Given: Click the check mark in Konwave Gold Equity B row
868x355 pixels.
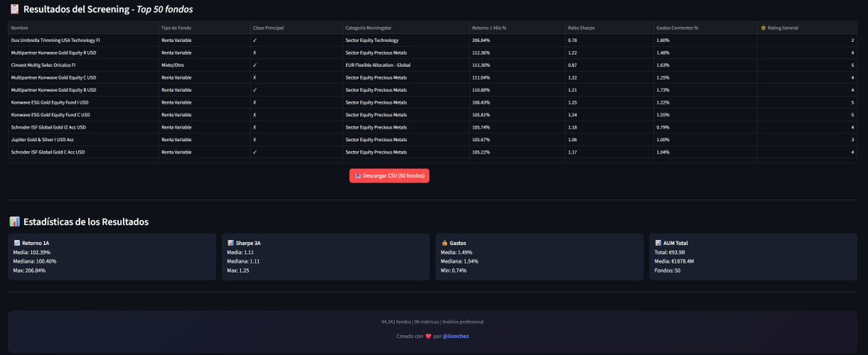Looking at the screenshot, I should (255, 90).
